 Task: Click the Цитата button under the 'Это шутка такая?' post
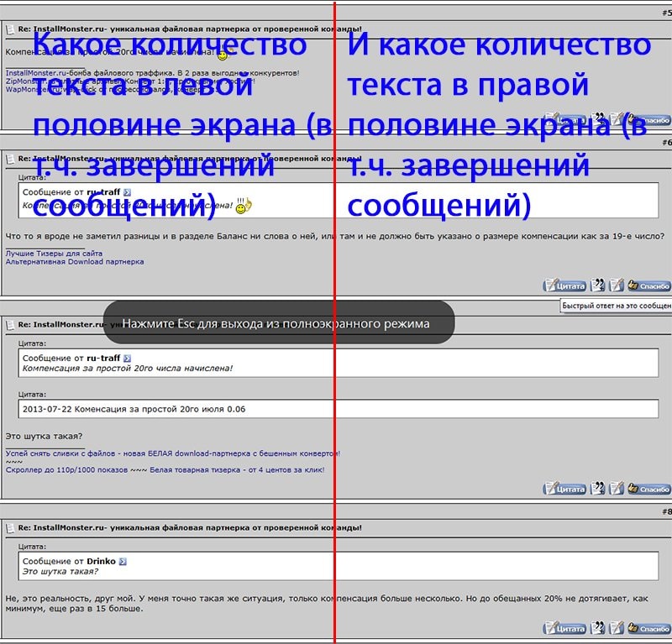(x=564, y=489)
